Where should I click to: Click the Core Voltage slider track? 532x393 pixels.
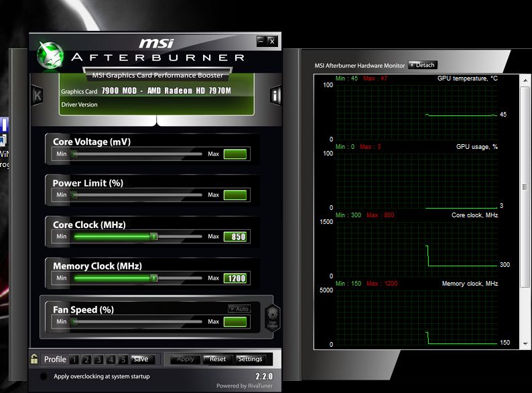click(x=137, y=154)
